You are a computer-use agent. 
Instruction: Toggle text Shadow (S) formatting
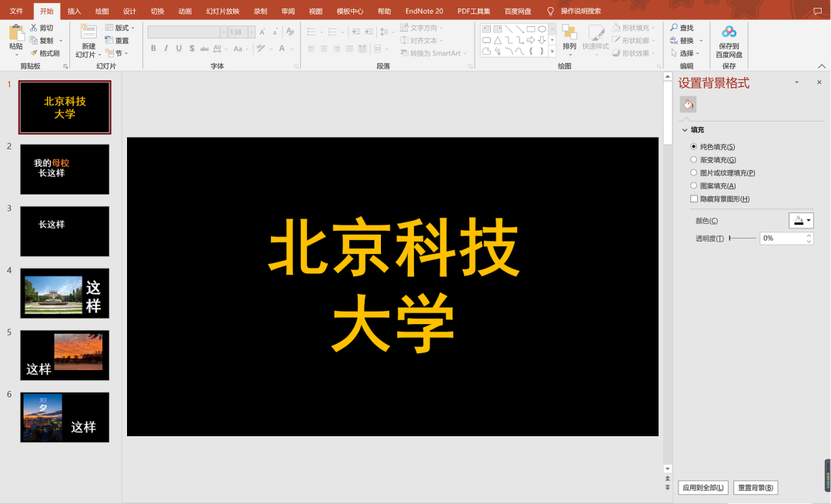pyautogui.click(x=192, y=48)
